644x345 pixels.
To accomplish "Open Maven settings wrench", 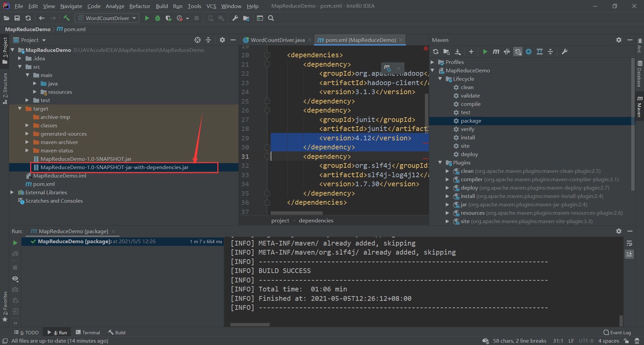I will click(x=565, y=52).
